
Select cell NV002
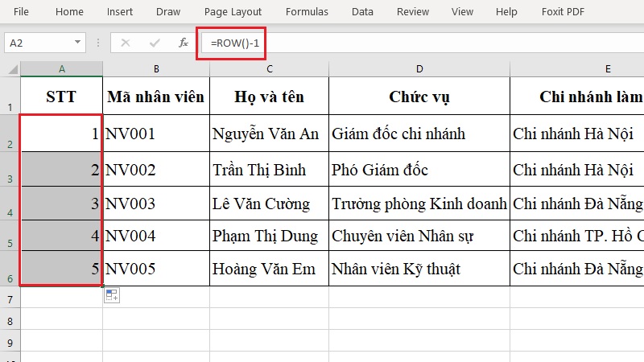click(x=156, y=169)
